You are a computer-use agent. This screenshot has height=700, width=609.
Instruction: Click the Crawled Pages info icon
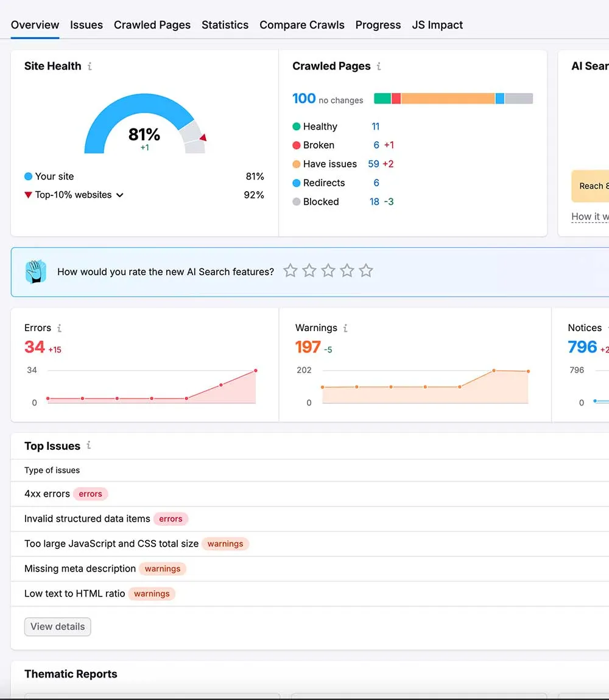point(379,66)
